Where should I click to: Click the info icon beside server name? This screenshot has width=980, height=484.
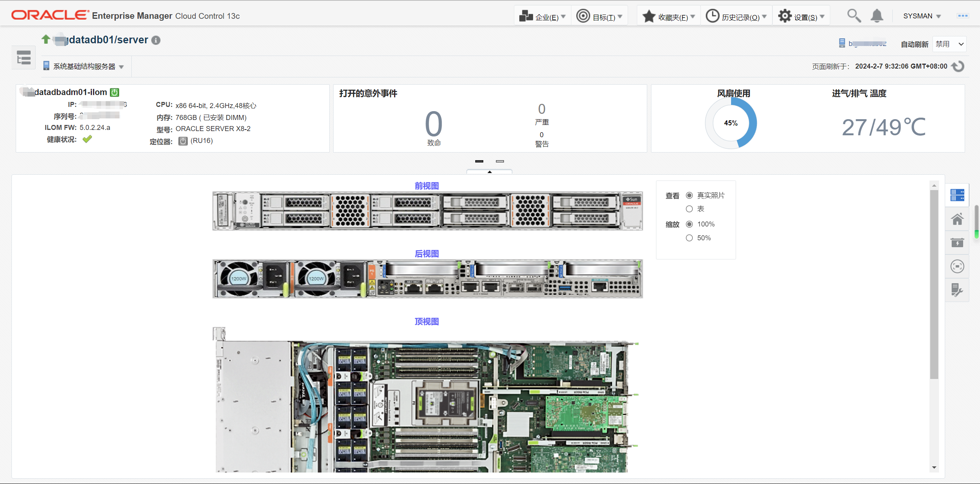tap(156, 40)
